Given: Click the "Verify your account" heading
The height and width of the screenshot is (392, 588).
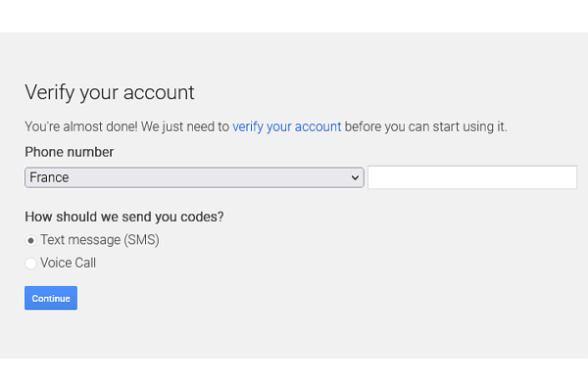Looking at the screenshot, I should pyautogui.click(x=110, y=92).
